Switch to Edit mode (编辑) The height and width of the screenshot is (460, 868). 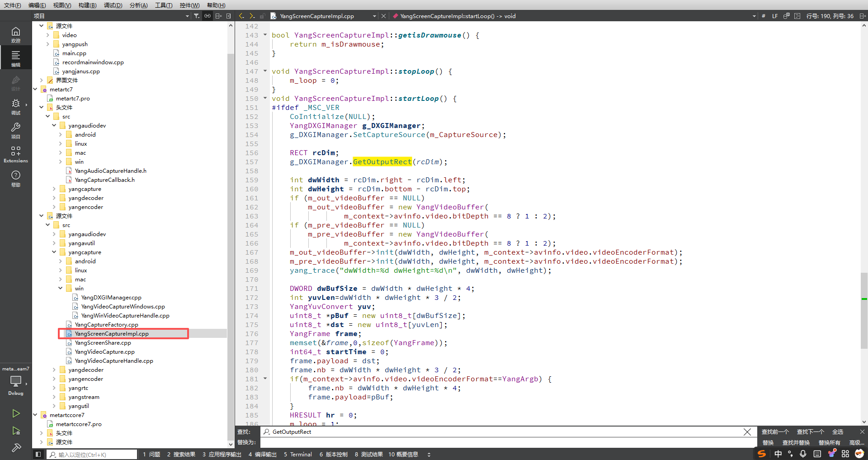(x=16, y=58)
